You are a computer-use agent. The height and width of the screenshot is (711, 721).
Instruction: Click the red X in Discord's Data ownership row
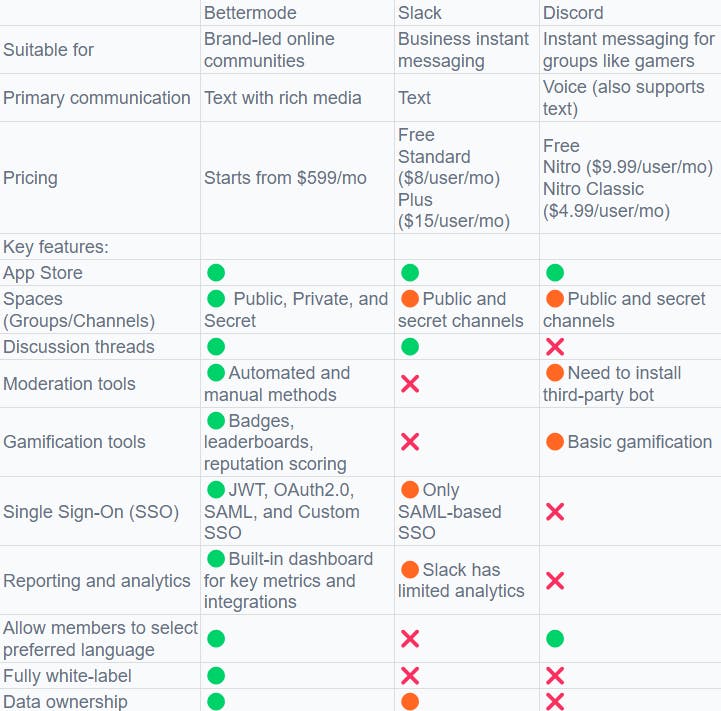(555, 701)
